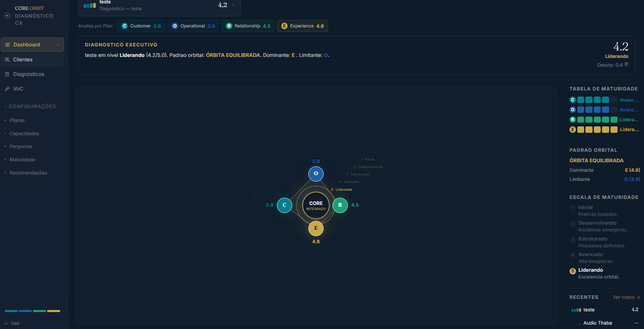The width and height of the screenshot is (644, 329).
Task: Click the R badge in maturity table
Action: click(573, 120)
